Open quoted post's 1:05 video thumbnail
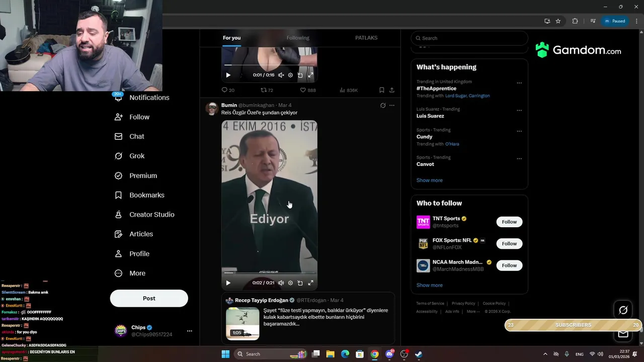This screenshot has height=362, width=644. coord(243,323)
